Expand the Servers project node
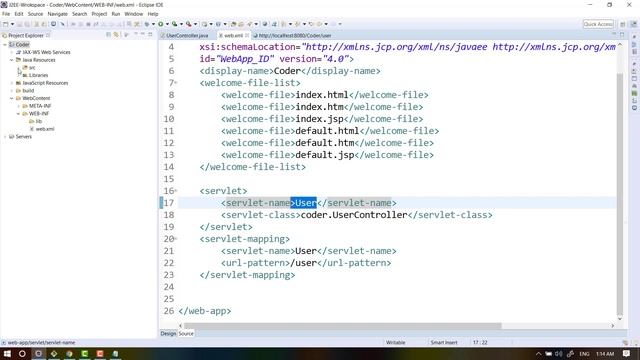Image resolution: width=640 pixels, height=360 pixels. click(x=5, y=137)
